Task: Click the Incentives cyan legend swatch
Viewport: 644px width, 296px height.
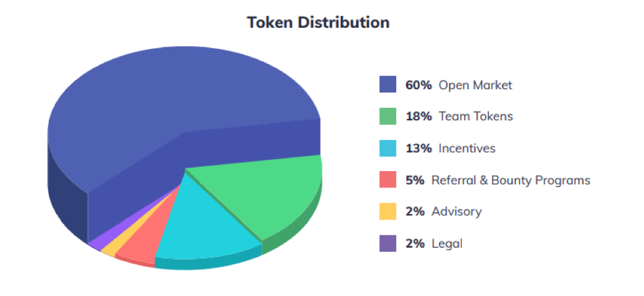Action: click(388, 148)
